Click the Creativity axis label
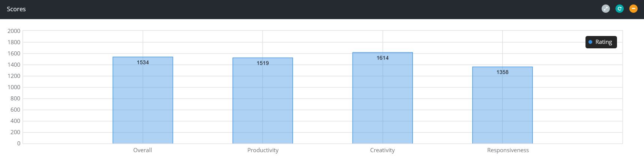Screen dimensions: 644x160 (382, 150)
